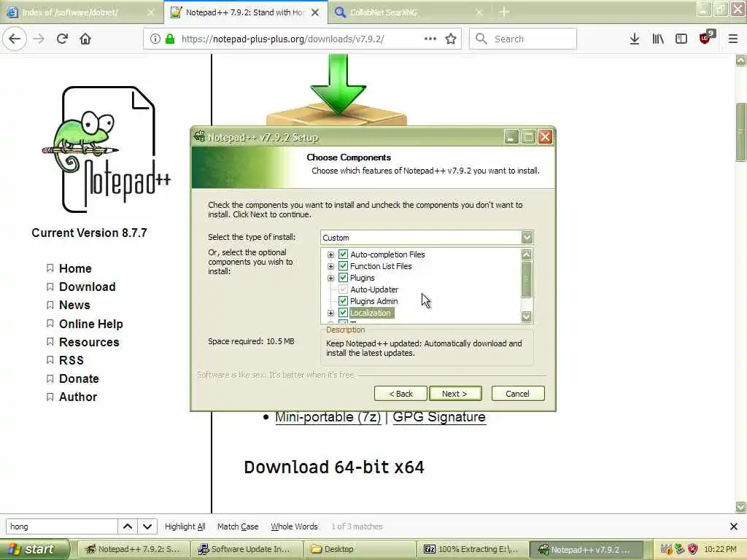Click the setup dialog title bar icon

[x=200, y=137]
